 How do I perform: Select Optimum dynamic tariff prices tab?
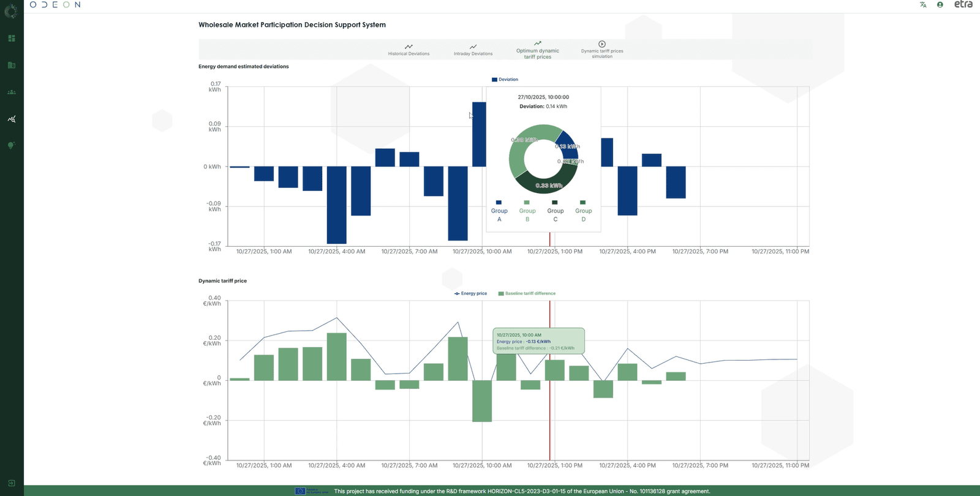tap(538, 50)
